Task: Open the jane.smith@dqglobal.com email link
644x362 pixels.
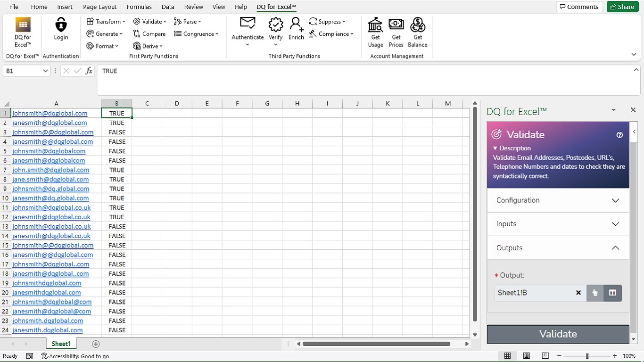Action: (50, 179)
